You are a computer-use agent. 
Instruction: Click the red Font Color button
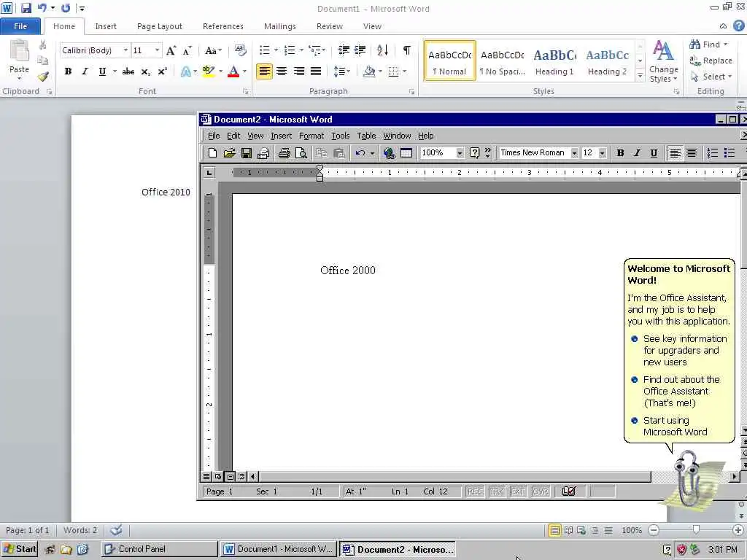tap(233, 72)
